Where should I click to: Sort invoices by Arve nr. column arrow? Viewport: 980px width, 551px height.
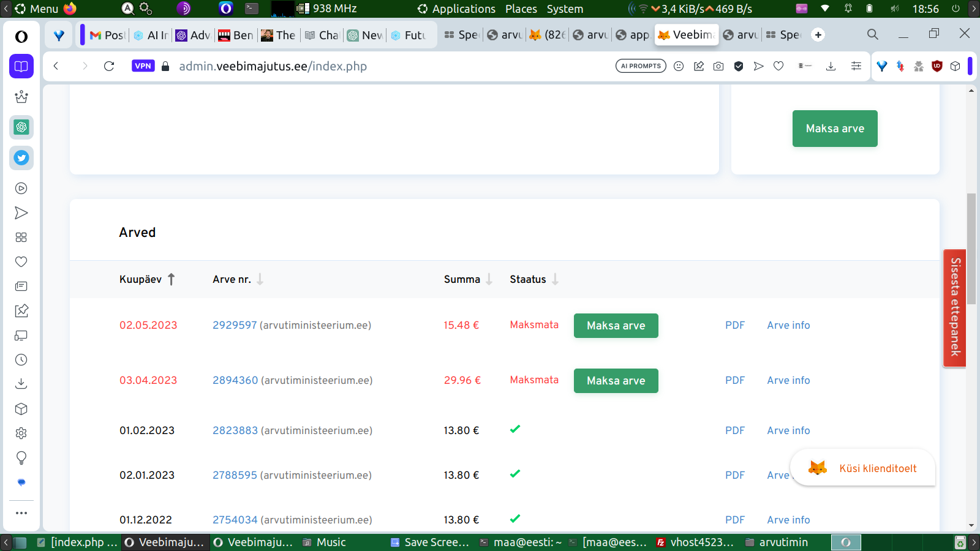click(x=260, y=279)
